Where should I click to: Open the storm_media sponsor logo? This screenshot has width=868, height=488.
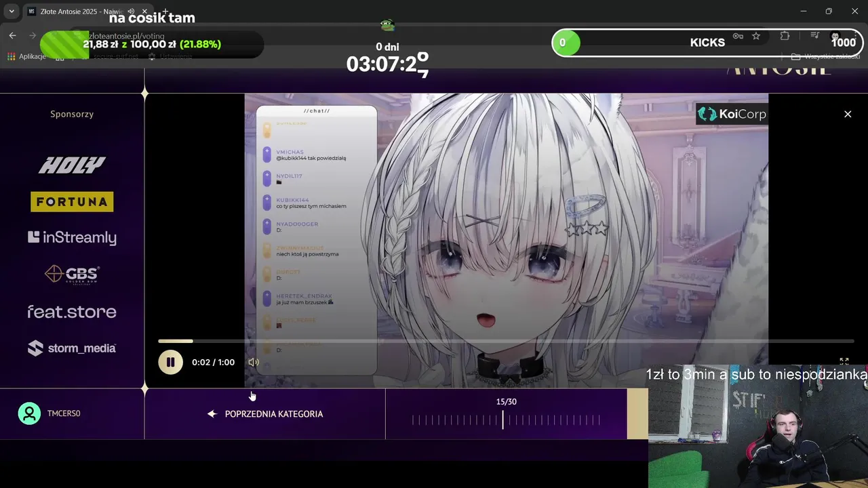tap(72, 348)
